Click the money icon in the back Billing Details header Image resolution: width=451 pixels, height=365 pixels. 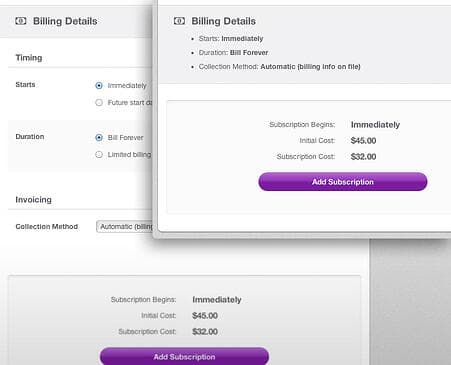click(x=21, y=21)
